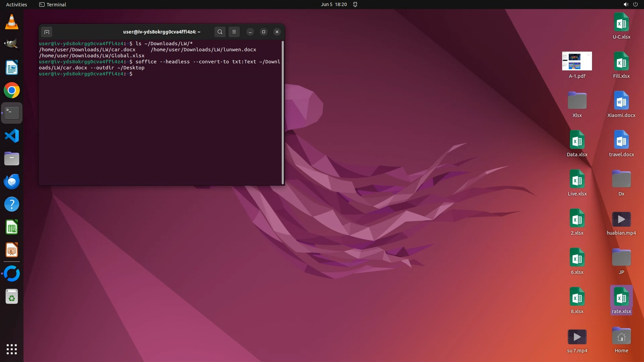644x362 pixels.
Task: Open the Terminal app menu in top bar
Action: (x=53, y=4)
